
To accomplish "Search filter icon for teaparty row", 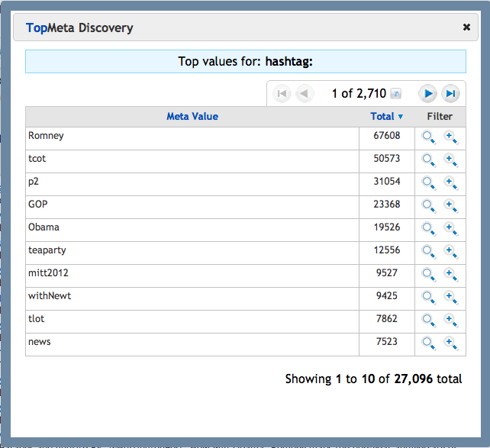I will [429, 252].
